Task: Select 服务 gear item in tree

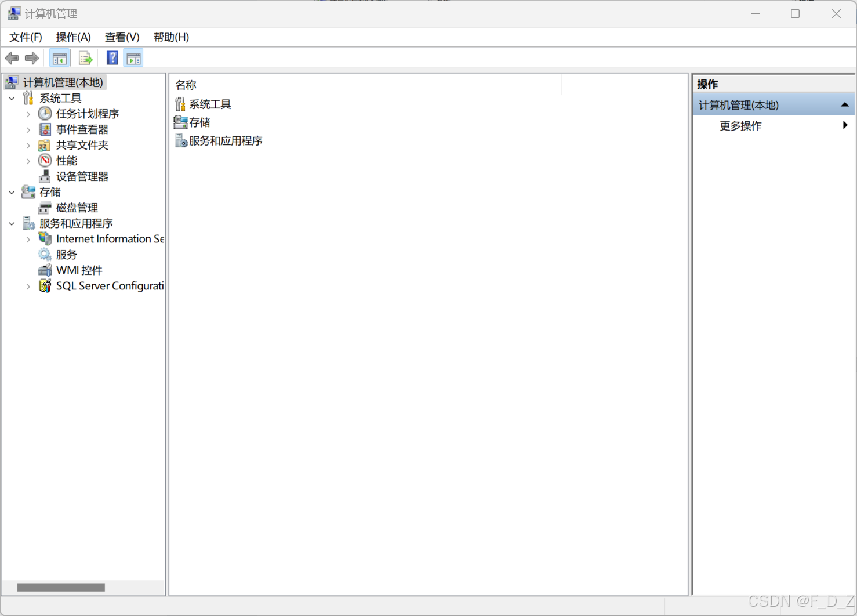Action: 66,255
